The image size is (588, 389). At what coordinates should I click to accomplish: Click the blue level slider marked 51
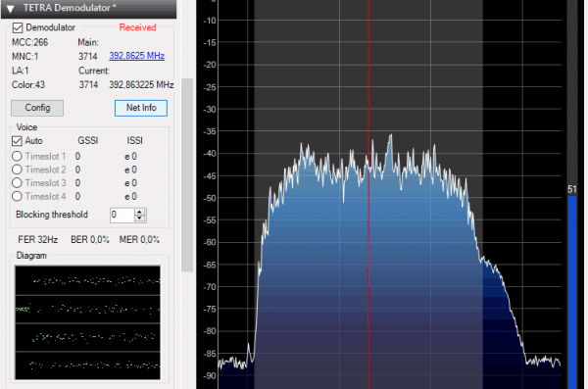572,291
